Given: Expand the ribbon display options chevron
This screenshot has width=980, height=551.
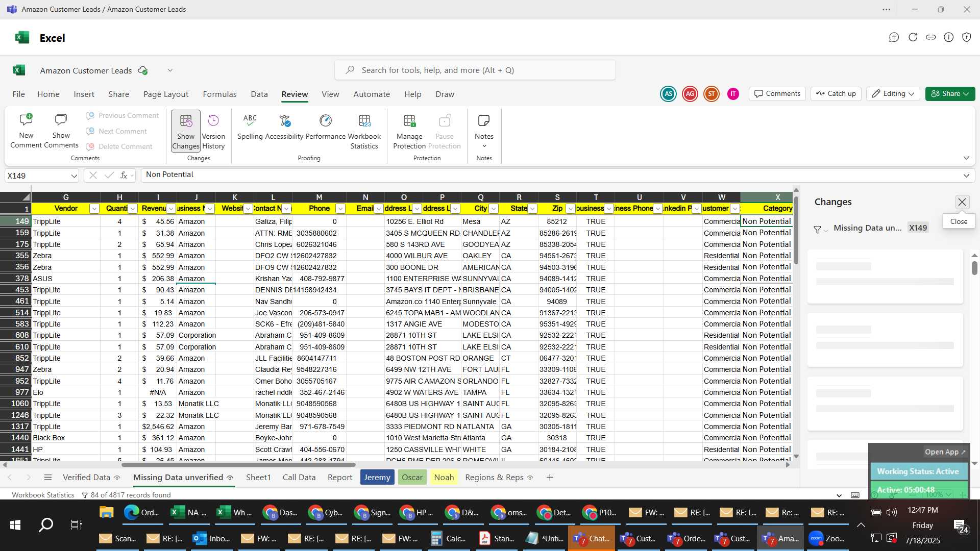Looking at the screenshot, I should (966, 158).
